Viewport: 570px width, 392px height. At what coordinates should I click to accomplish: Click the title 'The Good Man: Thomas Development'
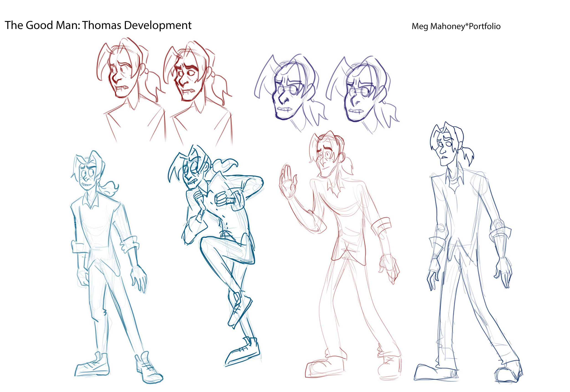[x=98, y=25]
